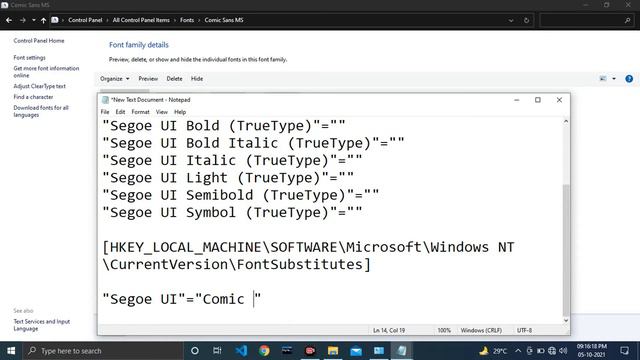This screenshot has height=360, width=640.
Task: Click battery tray icon
Action: (x=541, y=351)
